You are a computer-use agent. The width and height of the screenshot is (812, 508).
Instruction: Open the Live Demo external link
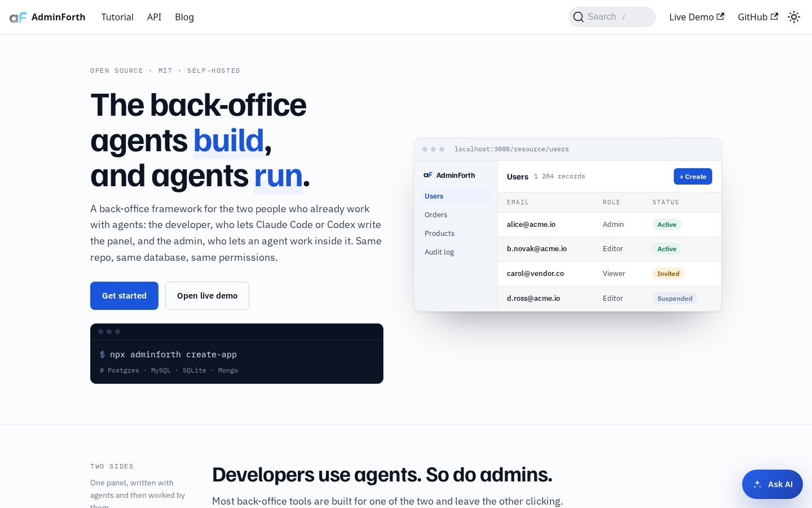696,17
